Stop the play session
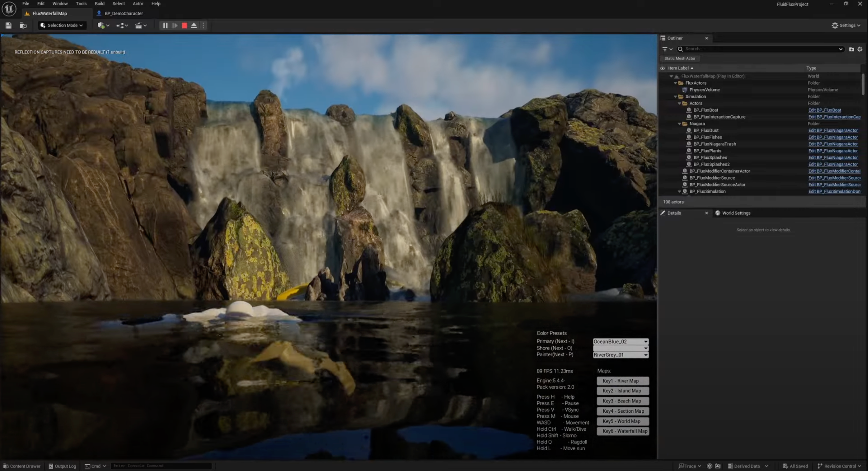 184,25
